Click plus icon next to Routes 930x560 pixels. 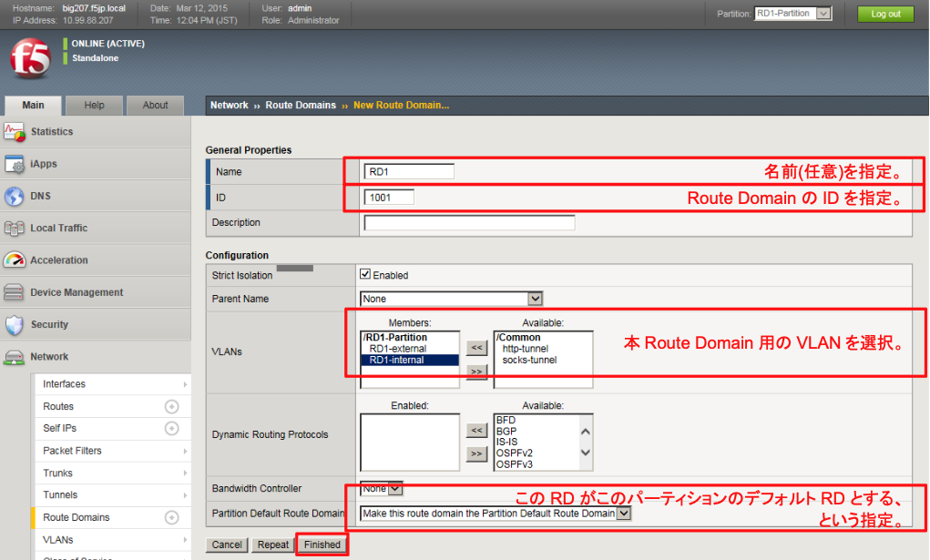pos(171,406)
